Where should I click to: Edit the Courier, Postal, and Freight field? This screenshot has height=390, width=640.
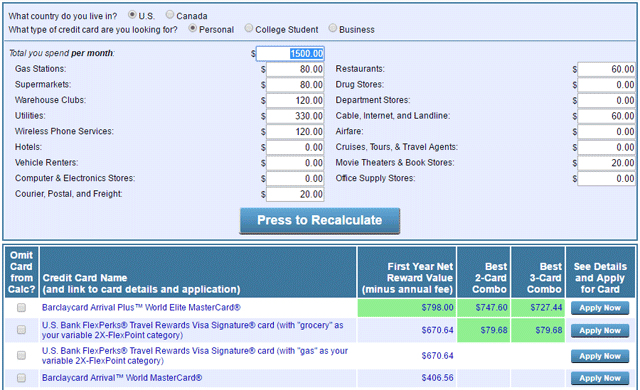[295, 194]
